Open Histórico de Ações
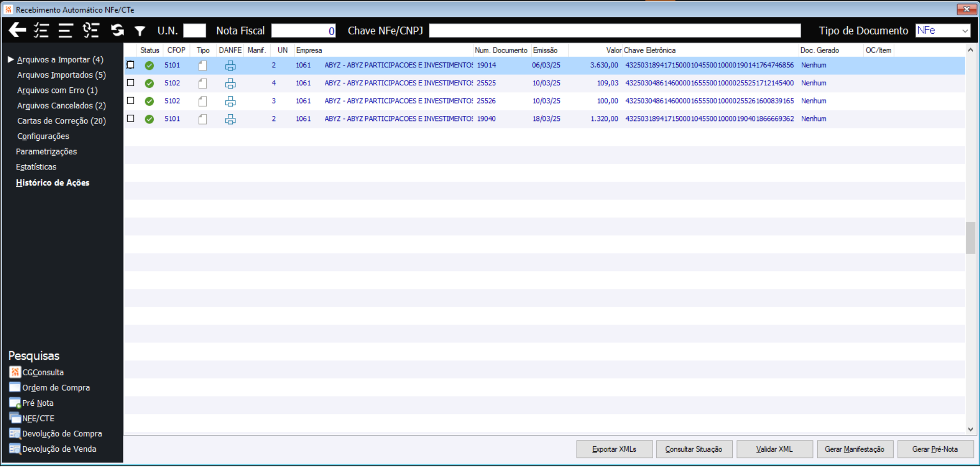The width and height of the screenshot is (980, 467). 53,183
